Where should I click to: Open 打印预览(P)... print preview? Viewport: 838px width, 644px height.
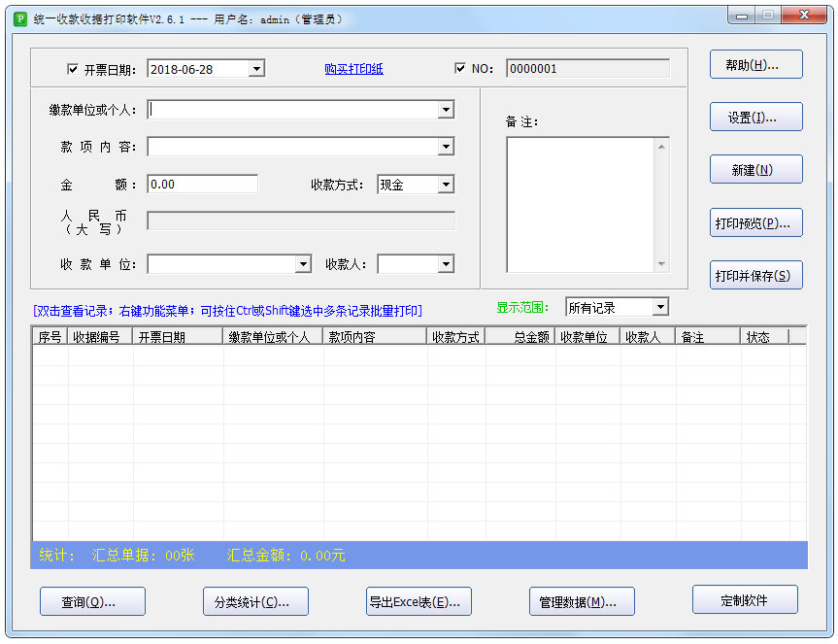pos(755,222)
